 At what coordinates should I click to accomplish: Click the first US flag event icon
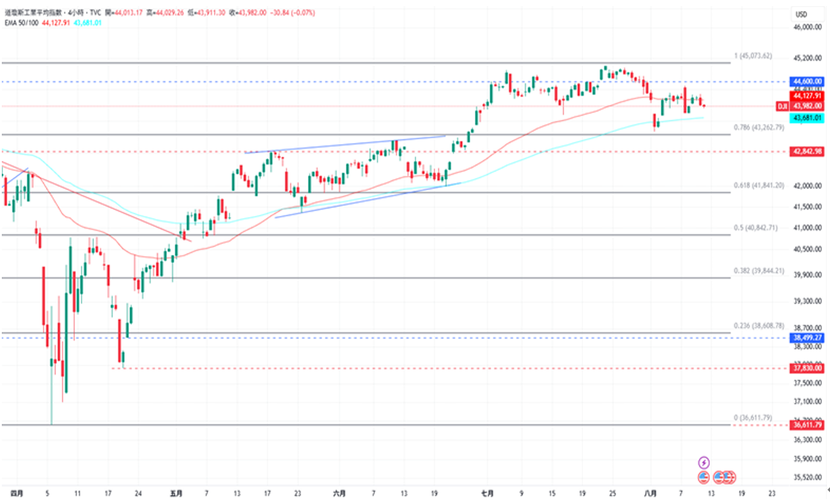[x=704, y=477]
